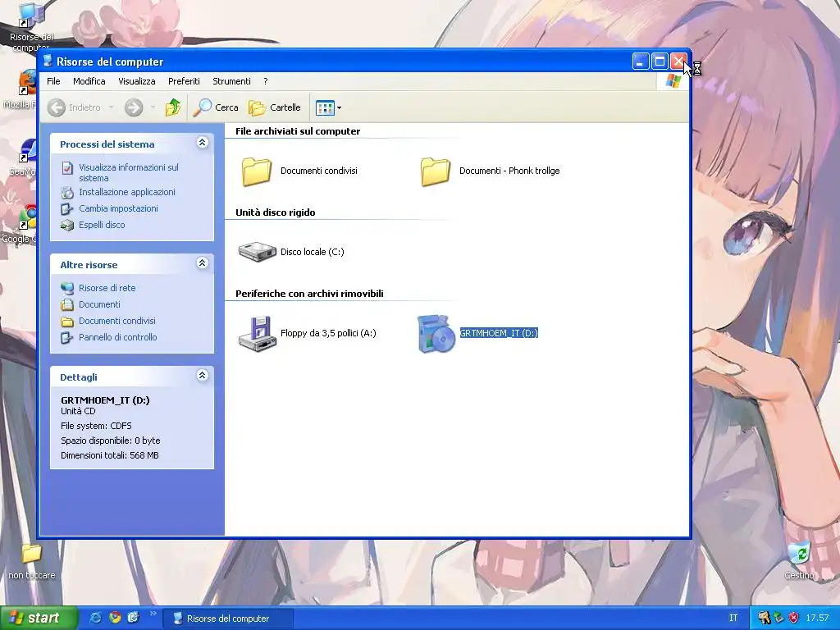Screen dimensions: 840x630
Task: Click the taskbar clock showing 17:57
Action: pyautogui.click(x=818, y=619)
